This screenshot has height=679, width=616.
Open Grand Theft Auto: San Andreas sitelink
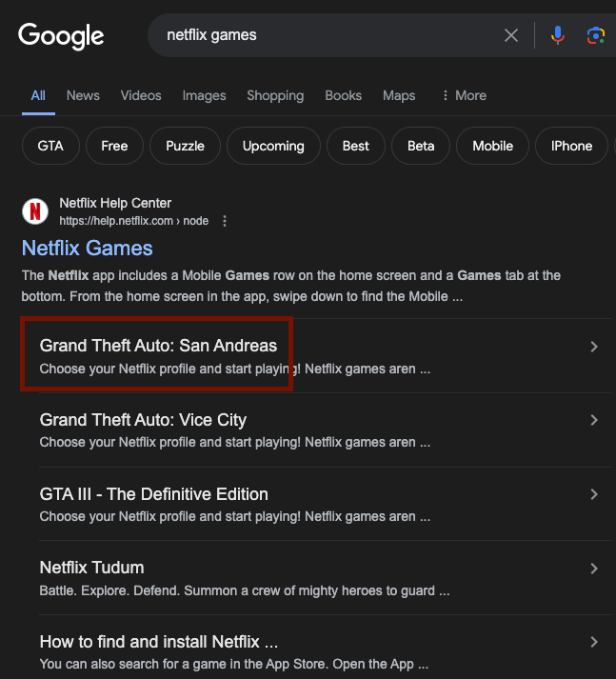[x=158, y=346]
